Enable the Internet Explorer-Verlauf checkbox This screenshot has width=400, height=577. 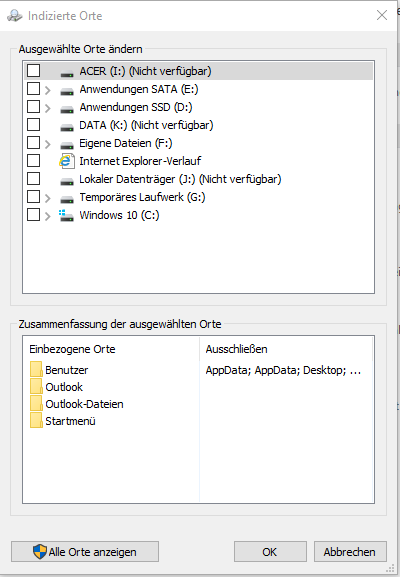33,161
